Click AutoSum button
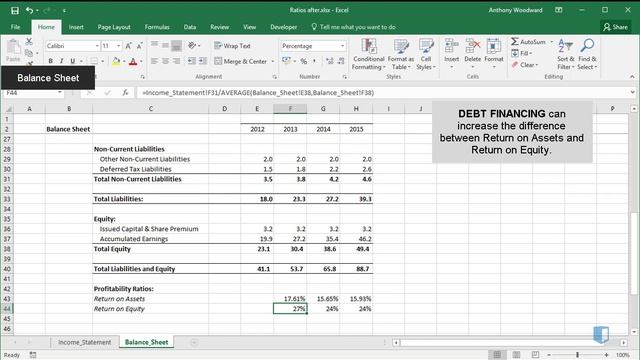640x360 pixels. [x=528, y=42]
